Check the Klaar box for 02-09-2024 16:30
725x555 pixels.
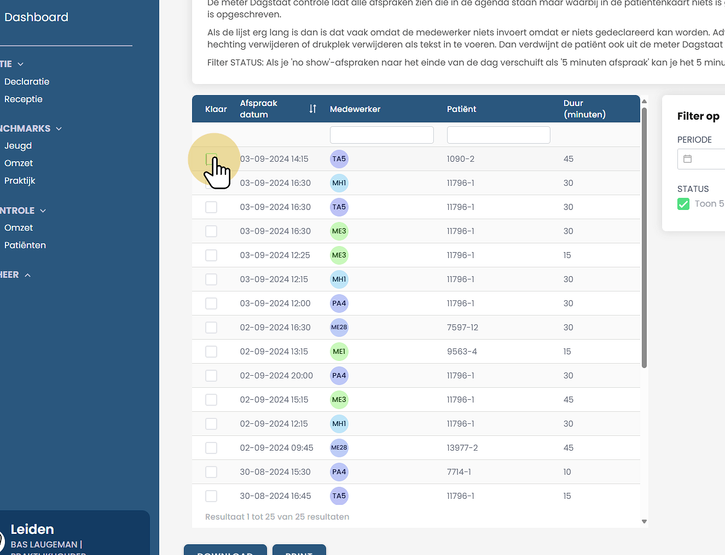211,327
